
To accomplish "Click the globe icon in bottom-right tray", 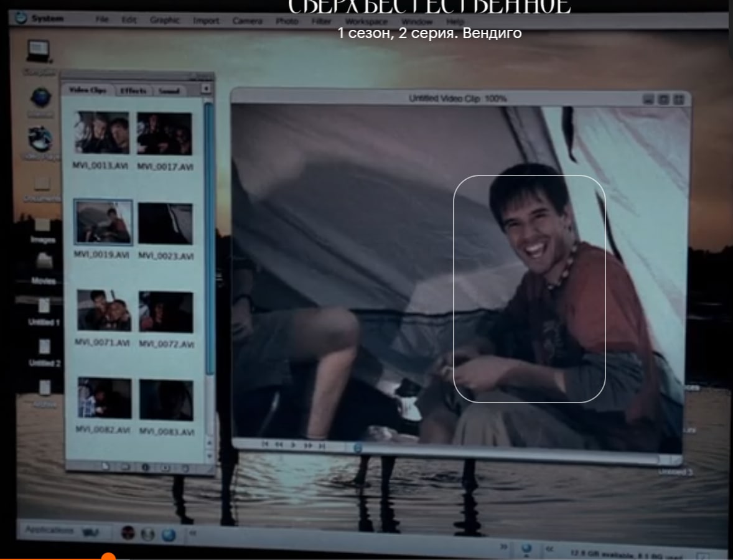I will 527,549.
